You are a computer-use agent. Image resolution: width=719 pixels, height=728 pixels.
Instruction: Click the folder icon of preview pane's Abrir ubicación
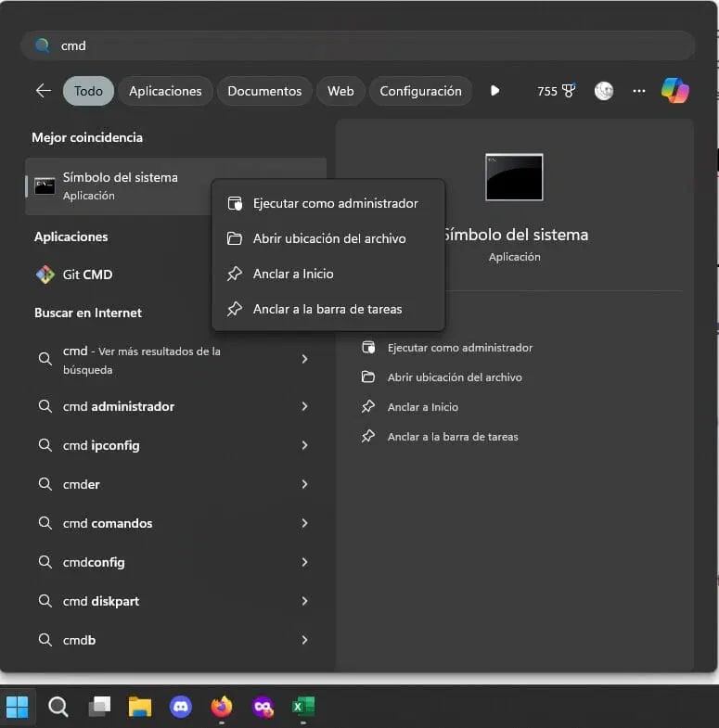coord(368,377)
